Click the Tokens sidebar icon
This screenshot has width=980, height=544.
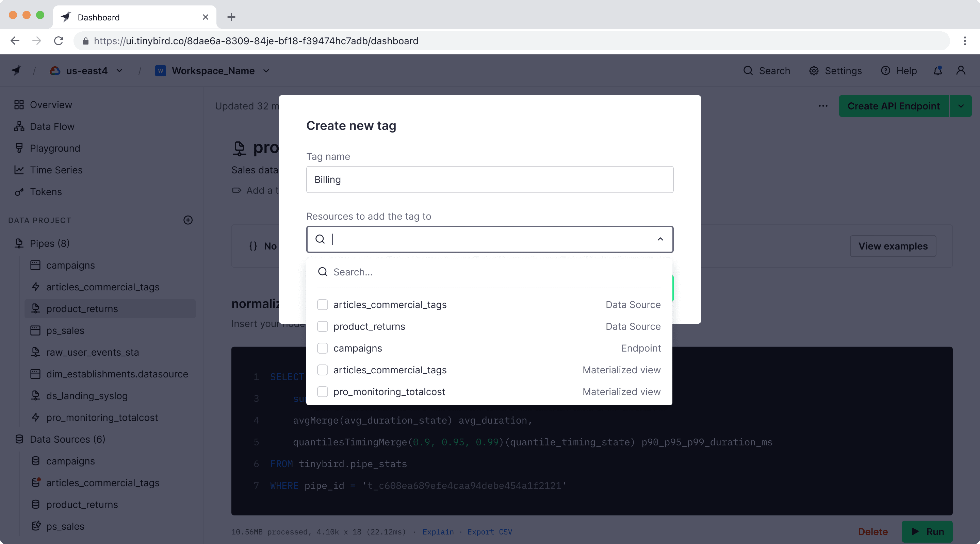(20, 192)
